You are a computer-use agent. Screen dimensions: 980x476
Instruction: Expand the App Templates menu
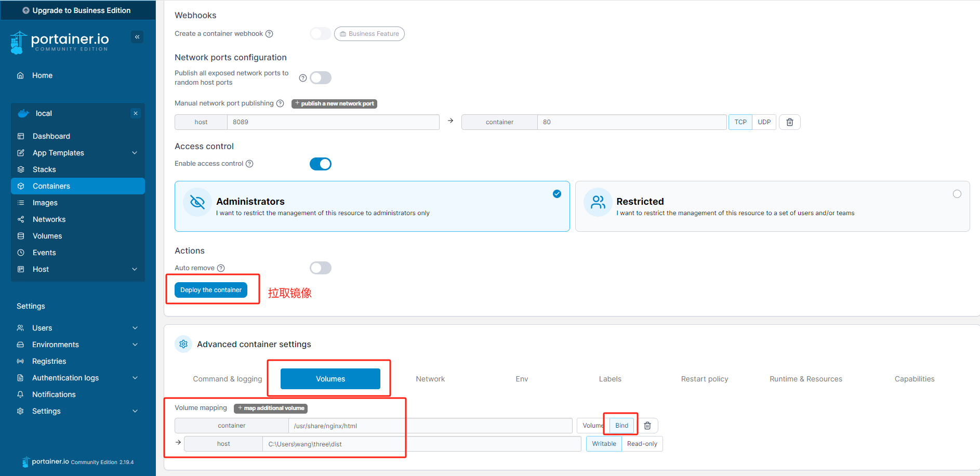pos(78,153)
